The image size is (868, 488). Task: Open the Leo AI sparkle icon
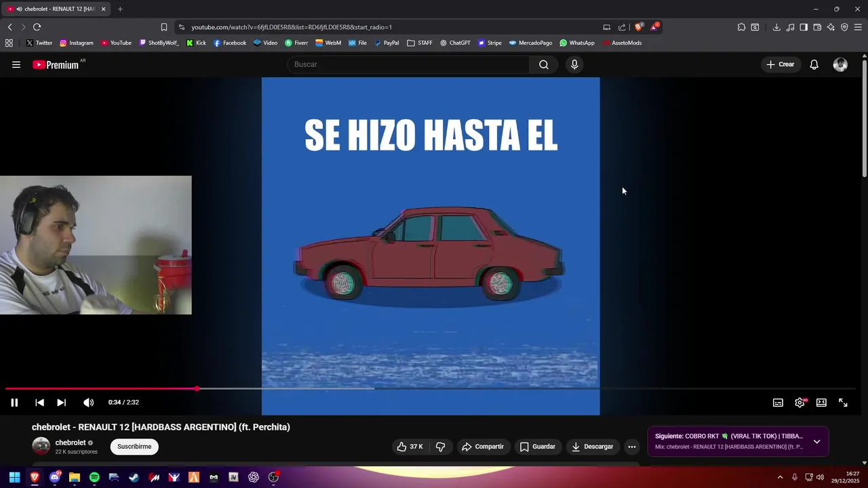pyautogui.click(x=831, y=27)
